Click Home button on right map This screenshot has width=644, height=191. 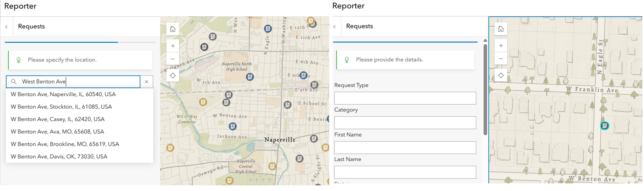tap(501, 29)
